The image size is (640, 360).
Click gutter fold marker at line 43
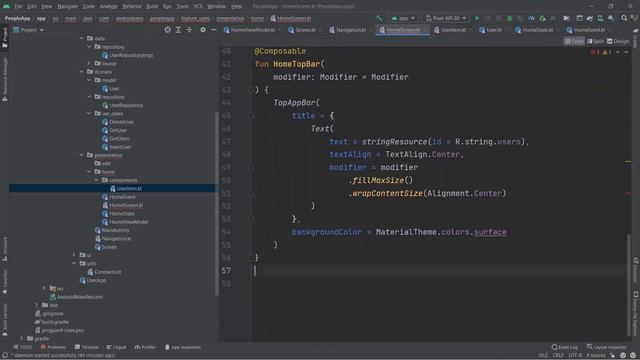coord(251,90)
